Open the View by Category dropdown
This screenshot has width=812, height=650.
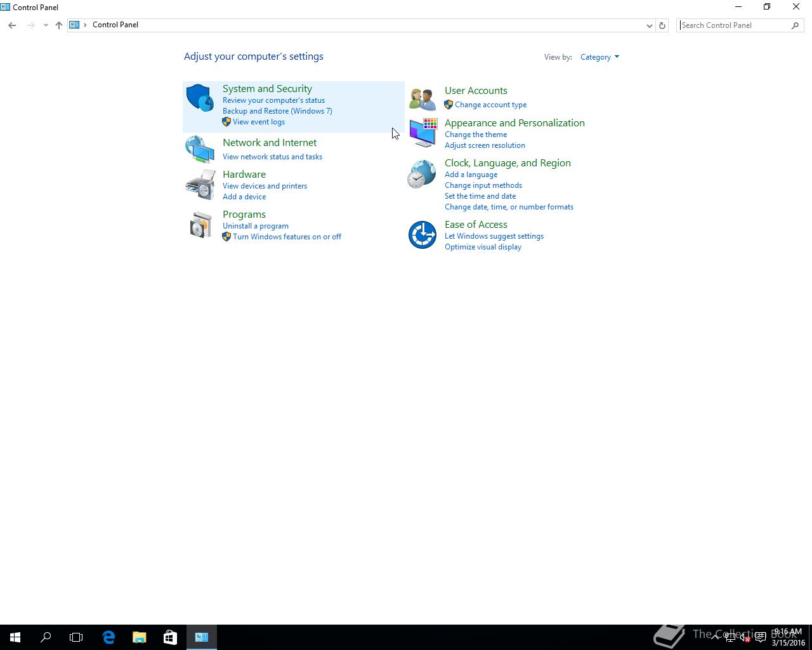pyautogui.click(x=599, y=57)
